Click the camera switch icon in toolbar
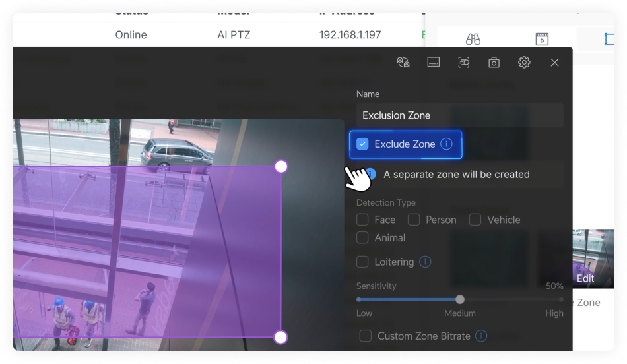Viewport: 627px width, 364px height. (x=403, y=62)
